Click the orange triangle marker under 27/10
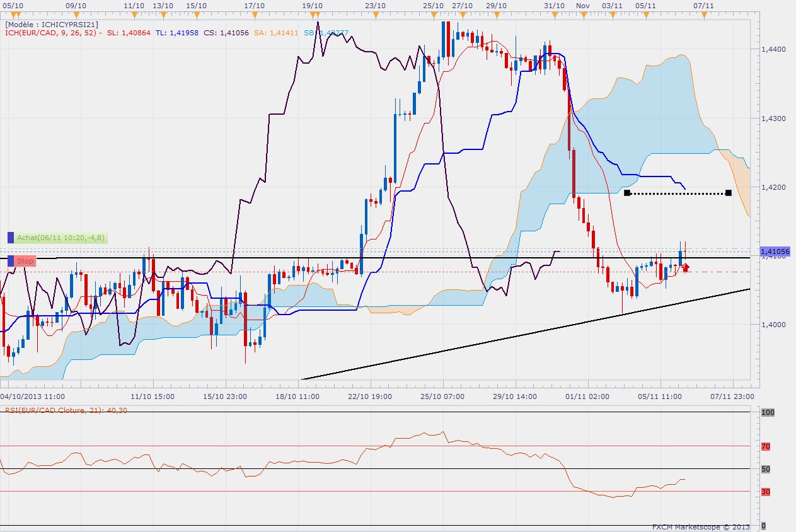This screenshot has height=532, width=796. point(463,14)
